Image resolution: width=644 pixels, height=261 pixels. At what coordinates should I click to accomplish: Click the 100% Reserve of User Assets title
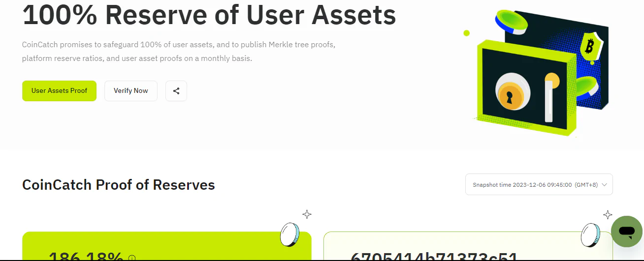tap(209, 15)
